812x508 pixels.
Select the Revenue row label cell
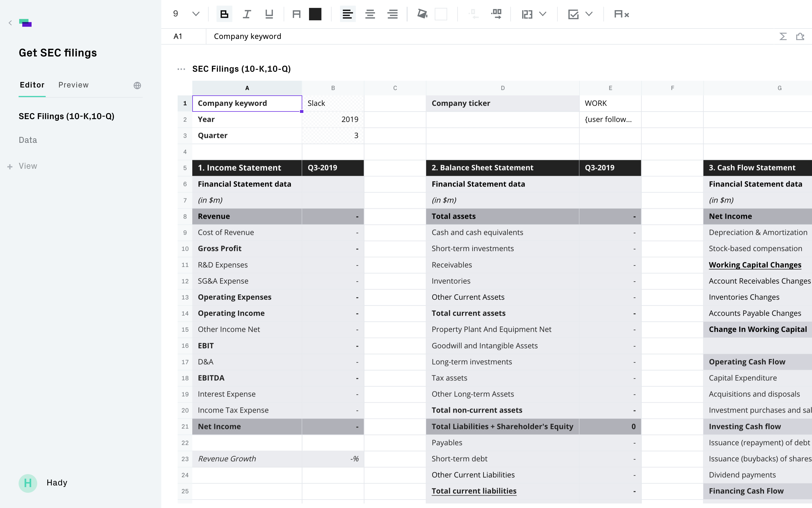[x=247, y=216]
